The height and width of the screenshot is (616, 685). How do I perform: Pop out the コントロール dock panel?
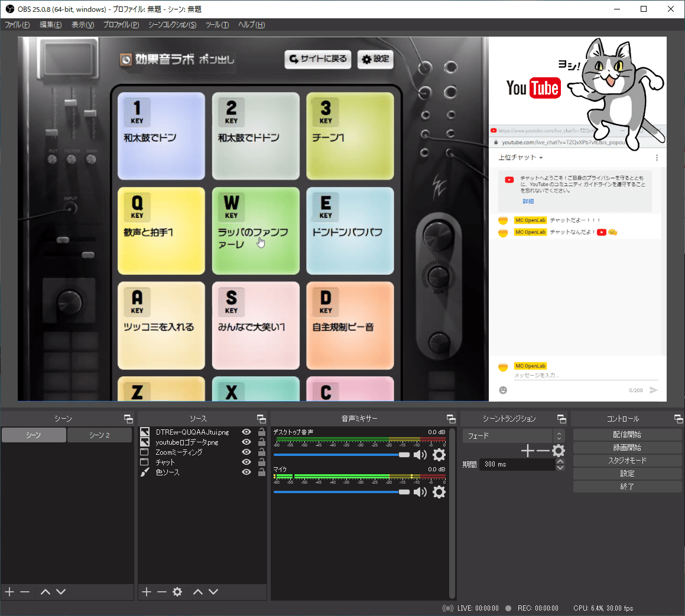(x=678, y=419)
